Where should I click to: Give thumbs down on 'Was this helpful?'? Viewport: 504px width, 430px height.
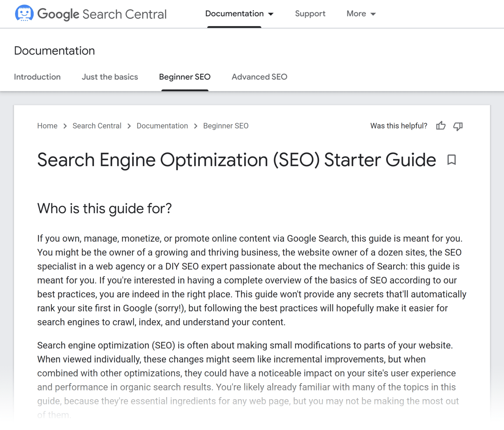(458, 126)
